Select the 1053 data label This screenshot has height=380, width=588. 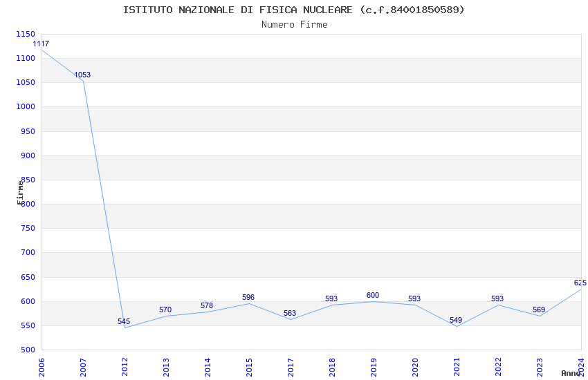pos(82,75)
